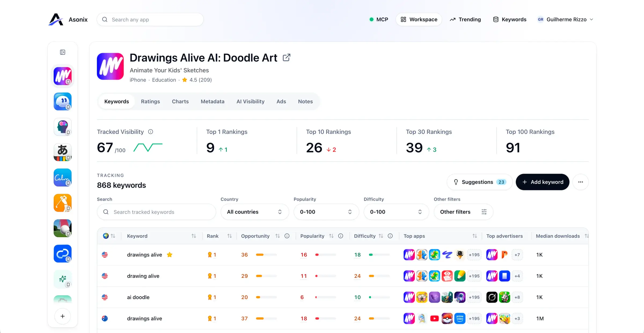Viewport: 644px width, 333px height.
Task: Open the Popularity 0-100 range dropdown
Action: coord(326,212)
